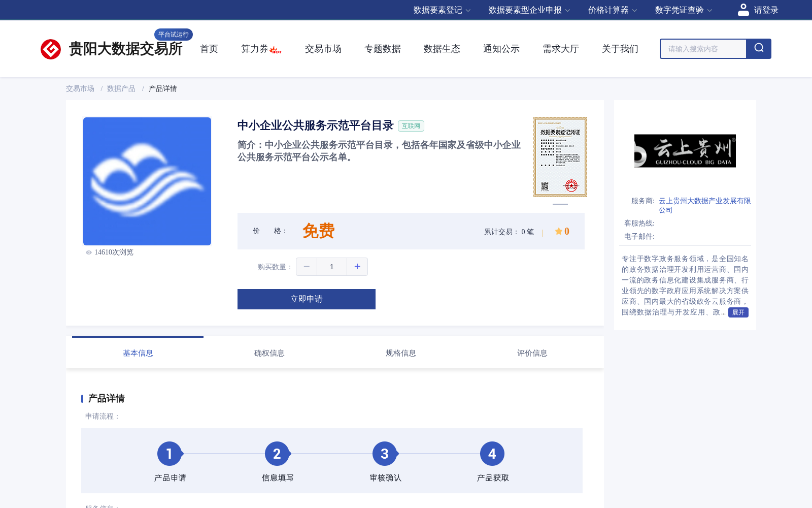
Task: Click the 产品详情 breadcrumb text
Action: [x=163, y=88]
